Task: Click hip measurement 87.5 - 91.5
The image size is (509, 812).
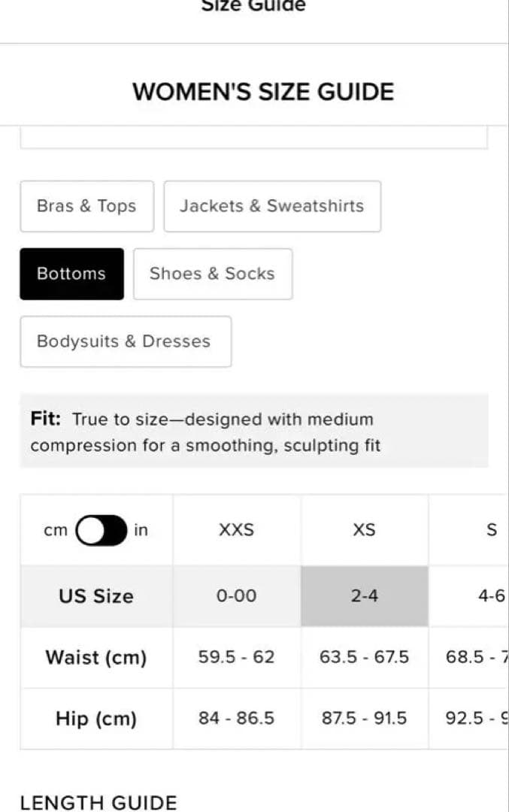Action: pyautogui.click(x=364, y=719)
